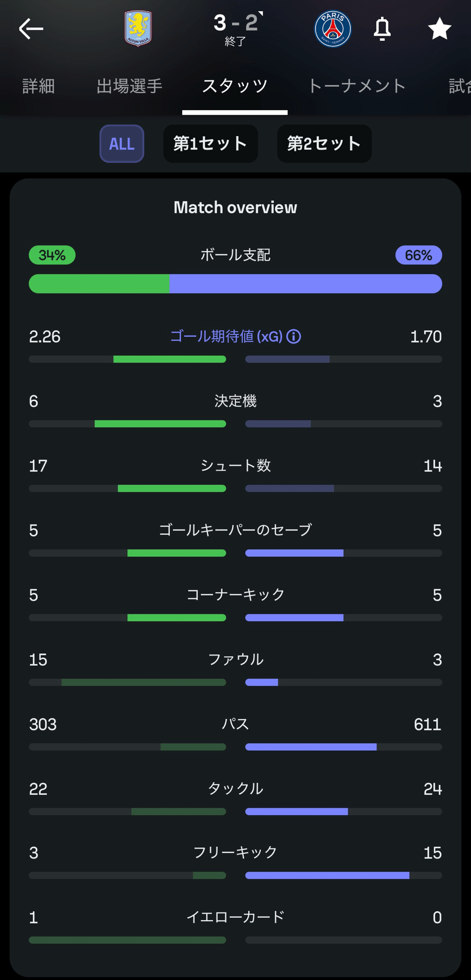Tap the Match overview heading
Viewport: 471px width, 980px height.
[235, 207]
